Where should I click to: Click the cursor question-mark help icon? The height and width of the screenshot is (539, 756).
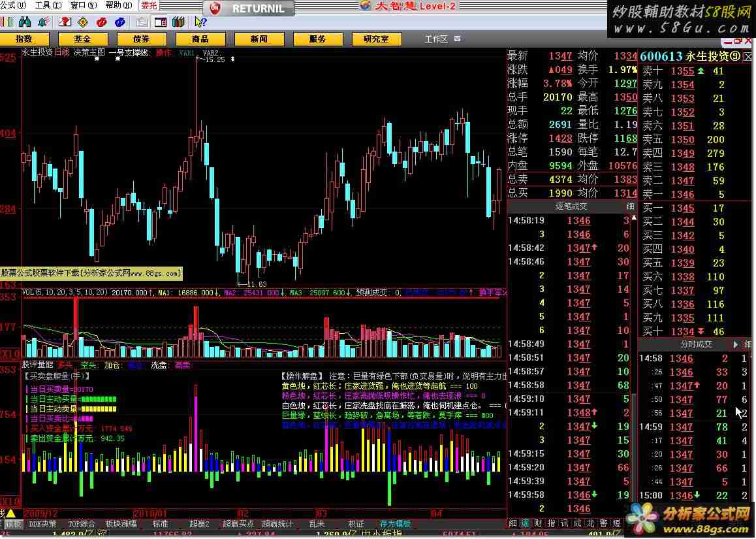point(200,22)
